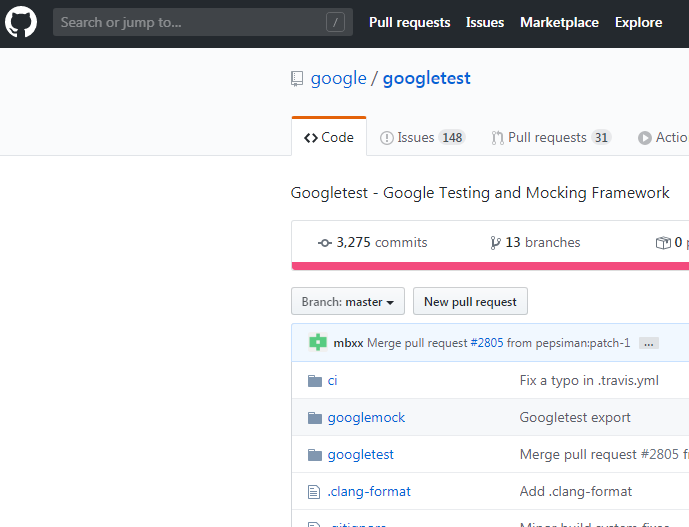Open the googlemock folder
The image size is (689, 527).
[366, 418]
